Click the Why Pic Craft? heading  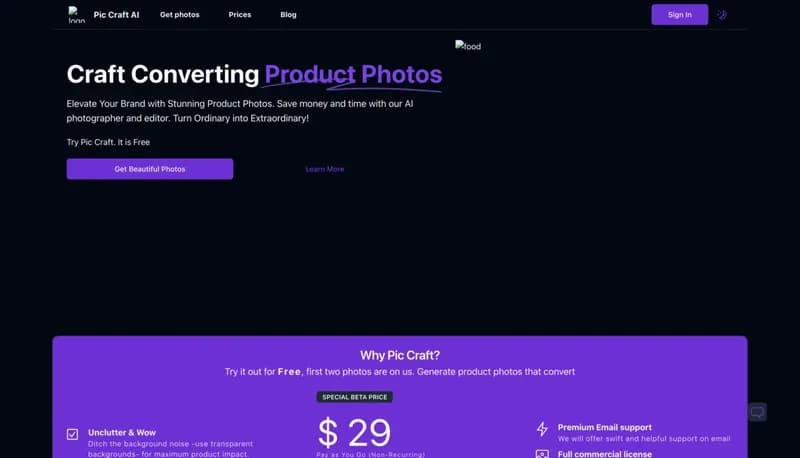(x=400, y=355)
